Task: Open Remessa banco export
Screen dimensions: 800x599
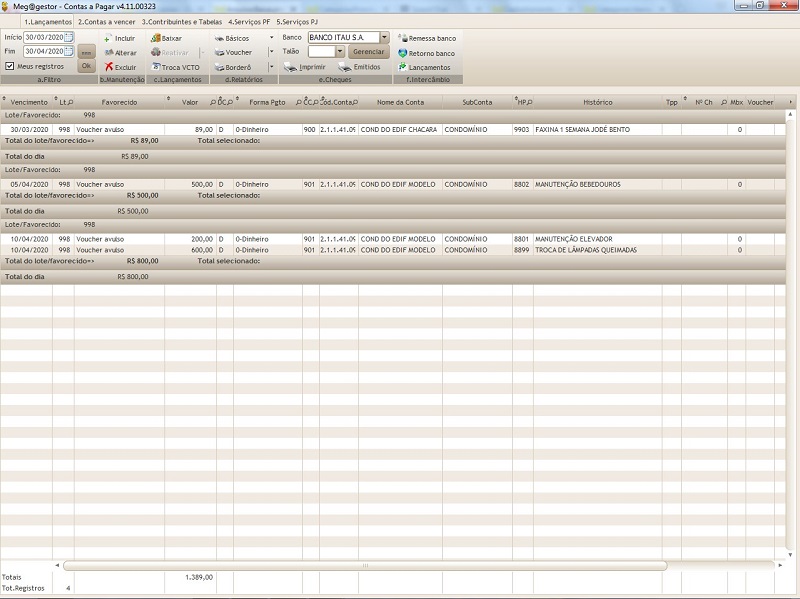Action: click(x=403, y=38)
